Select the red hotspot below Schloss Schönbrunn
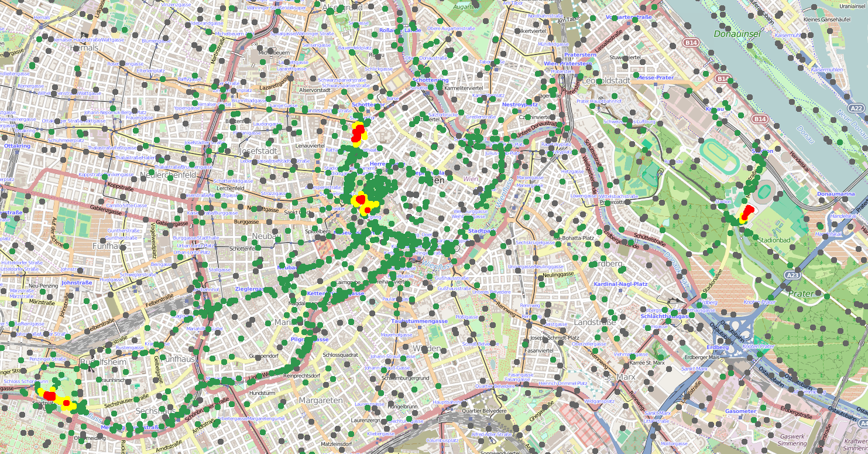 pos(50,396)
